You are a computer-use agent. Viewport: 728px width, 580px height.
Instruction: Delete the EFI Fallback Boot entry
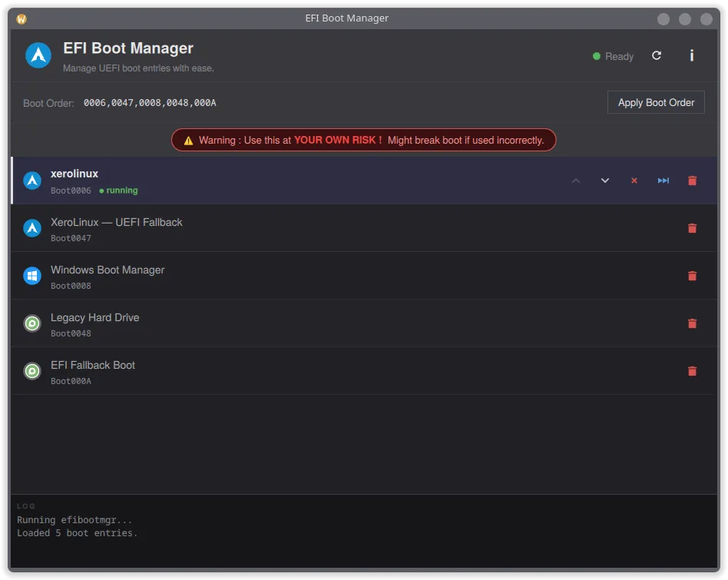pos(692,371)
